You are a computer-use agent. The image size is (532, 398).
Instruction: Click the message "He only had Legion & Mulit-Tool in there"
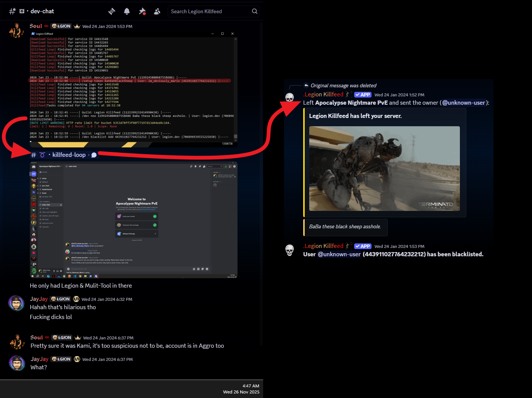pyautogui.click(x=81, y=286)
